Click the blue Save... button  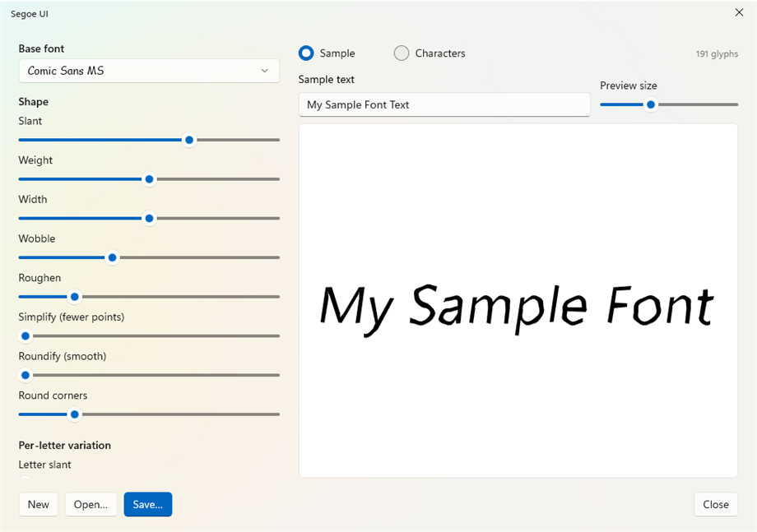[148, 505]
